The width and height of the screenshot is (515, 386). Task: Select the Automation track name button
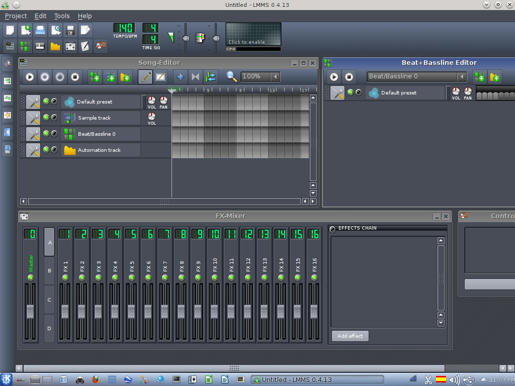click(101, 150)
